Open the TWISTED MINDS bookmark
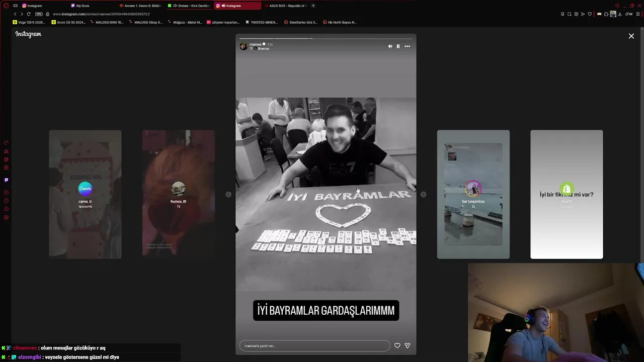This screenshot has width=644, height=362. [x=262, y=22]
